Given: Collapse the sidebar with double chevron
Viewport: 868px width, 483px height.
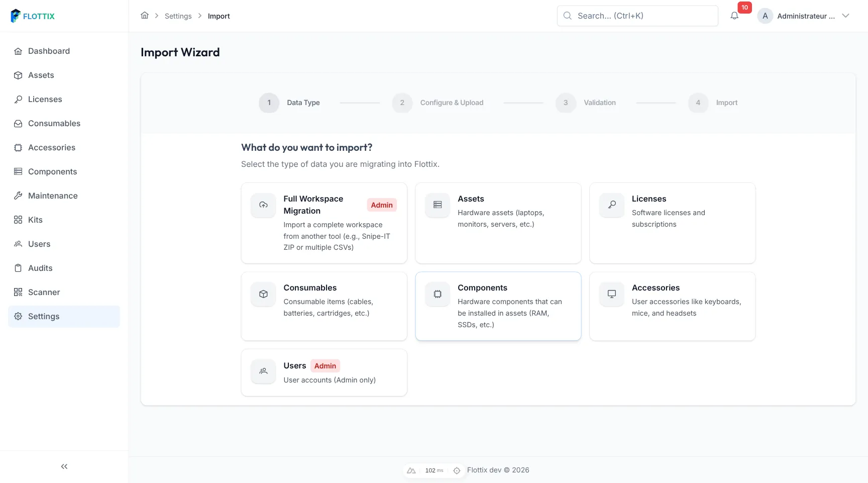Looking at the screenshot, I should [x=64, y=466].
